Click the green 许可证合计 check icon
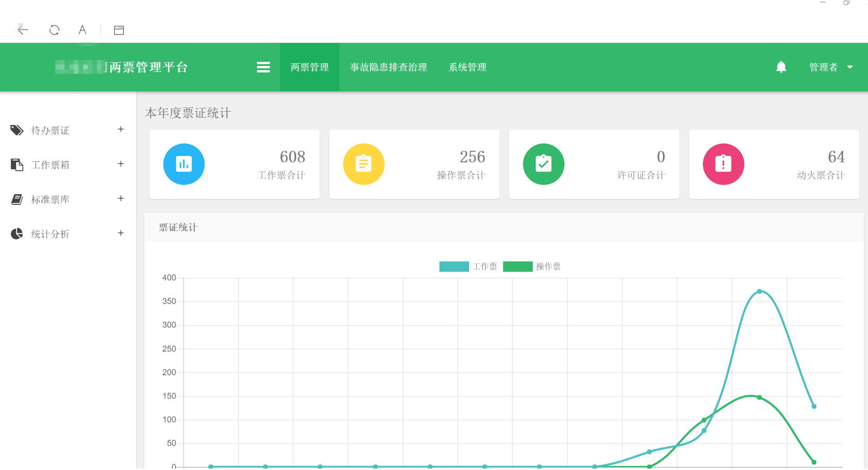Image resolution: width=868 pixels, height=470 pixels. coord(543,164)
